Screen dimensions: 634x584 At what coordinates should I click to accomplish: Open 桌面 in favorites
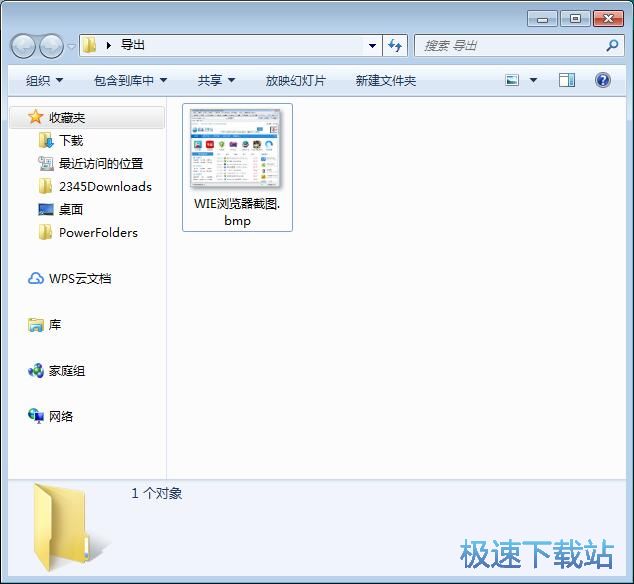point(71,209)
